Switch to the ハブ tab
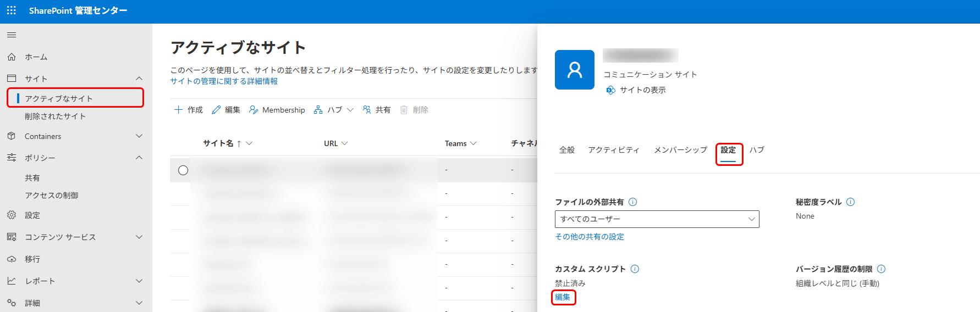The image size is (980, 312). (x=757, y=150)
